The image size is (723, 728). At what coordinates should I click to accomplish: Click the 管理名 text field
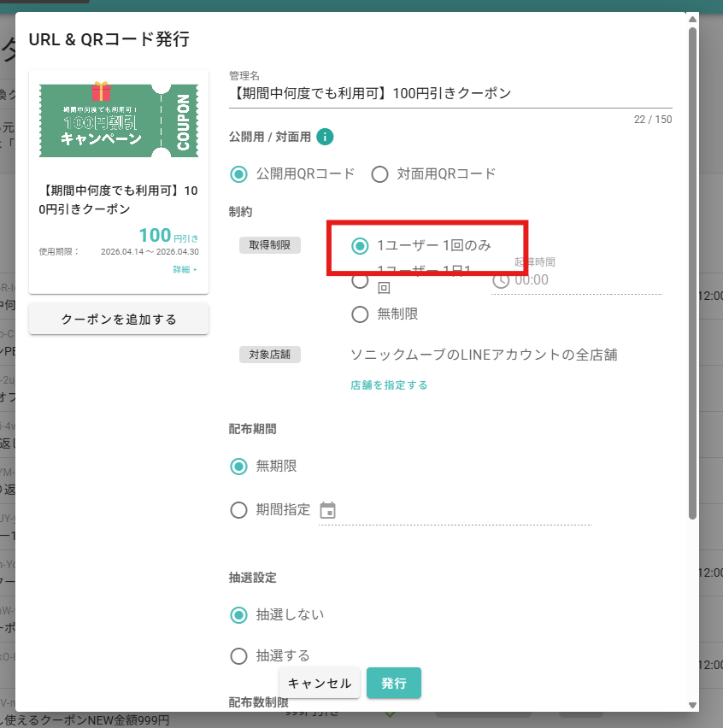pyautogui.click(x=450, y=94)
